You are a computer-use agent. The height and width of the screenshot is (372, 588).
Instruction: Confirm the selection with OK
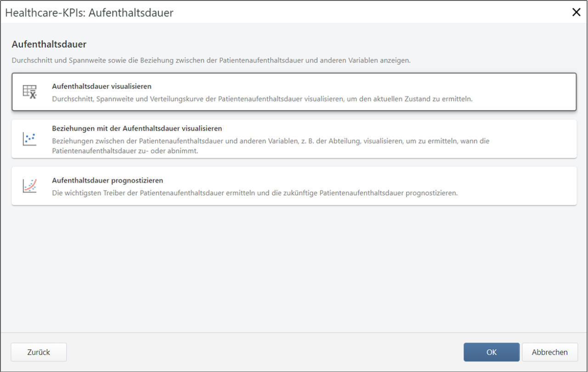[x=491, y=352]
